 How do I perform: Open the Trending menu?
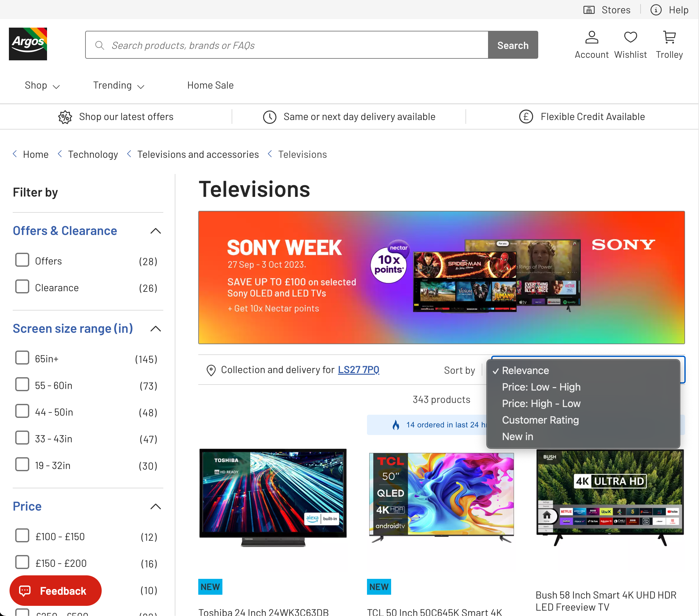(x=118, y=85)
